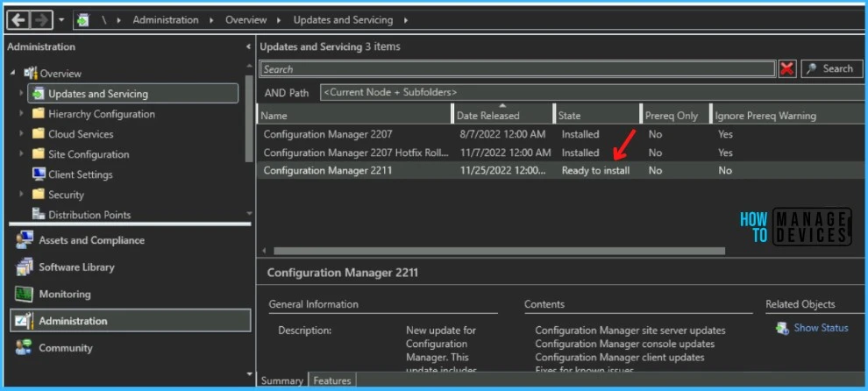Click the Site Configuration folder icon
Image resolution: width=868 pixels, height=391 pixels.
tap(39, 154)
